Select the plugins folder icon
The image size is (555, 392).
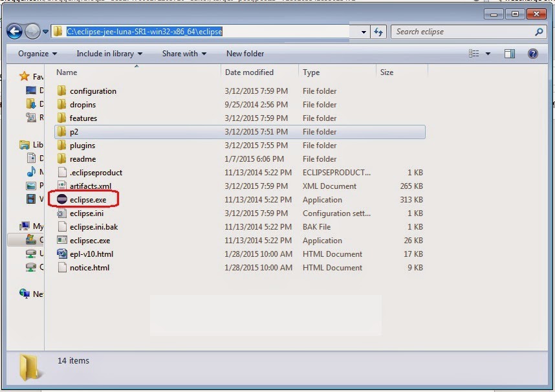(x=61, y=145)
